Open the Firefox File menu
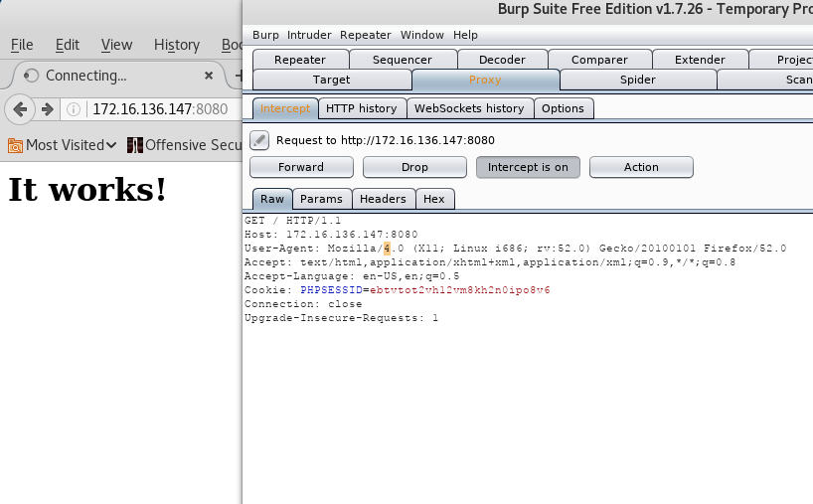 click(x=22, y=45)
